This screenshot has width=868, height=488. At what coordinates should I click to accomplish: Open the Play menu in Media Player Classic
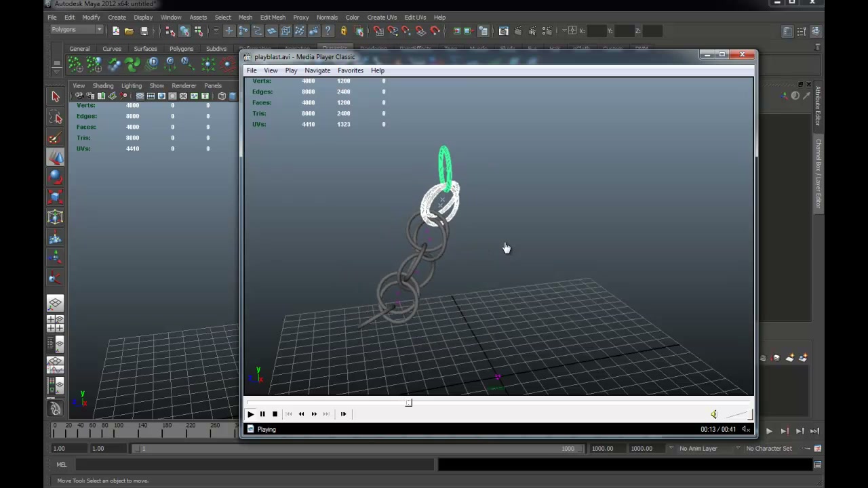(x=291, y=70)
